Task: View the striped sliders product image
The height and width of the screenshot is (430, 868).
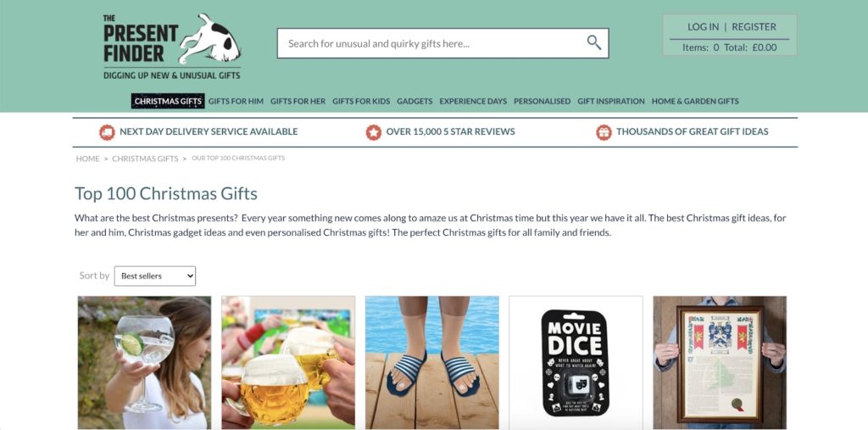Action: click(x=431, y=363)
